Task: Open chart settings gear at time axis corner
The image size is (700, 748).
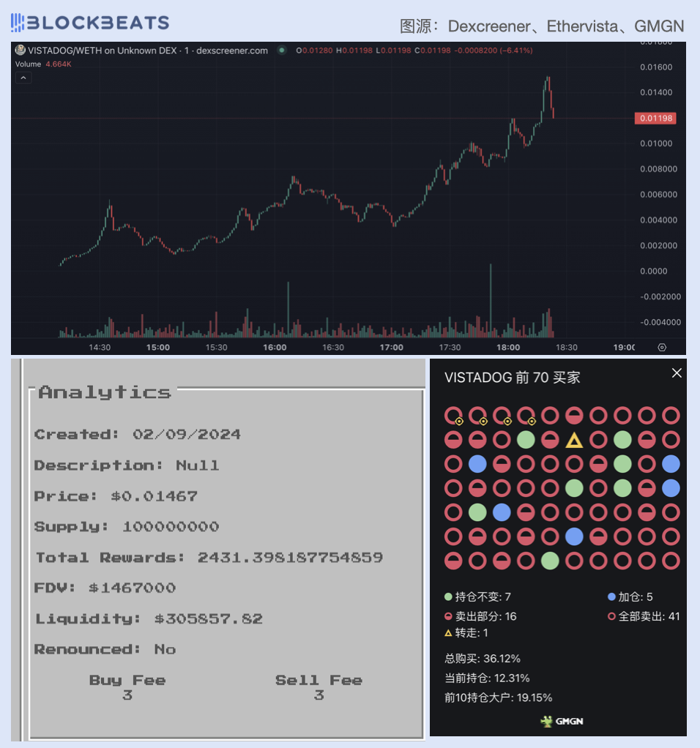Action: click(662, 347)
